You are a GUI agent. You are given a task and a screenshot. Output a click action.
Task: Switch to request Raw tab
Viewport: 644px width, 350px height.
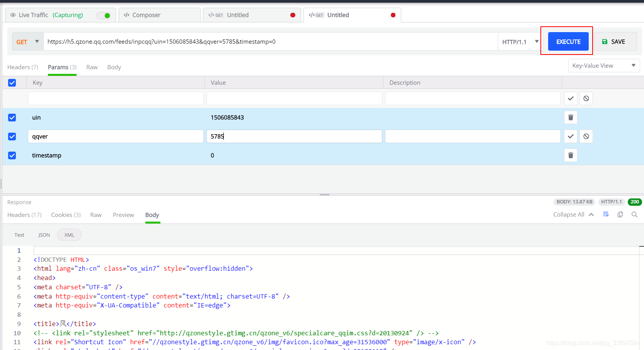92,67
